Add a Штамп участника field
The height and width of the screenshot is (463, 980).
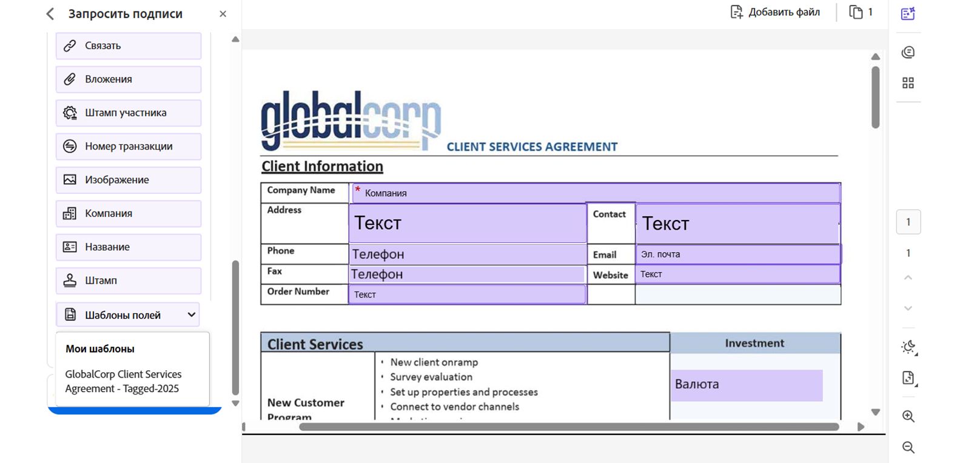tap(129, 113)
